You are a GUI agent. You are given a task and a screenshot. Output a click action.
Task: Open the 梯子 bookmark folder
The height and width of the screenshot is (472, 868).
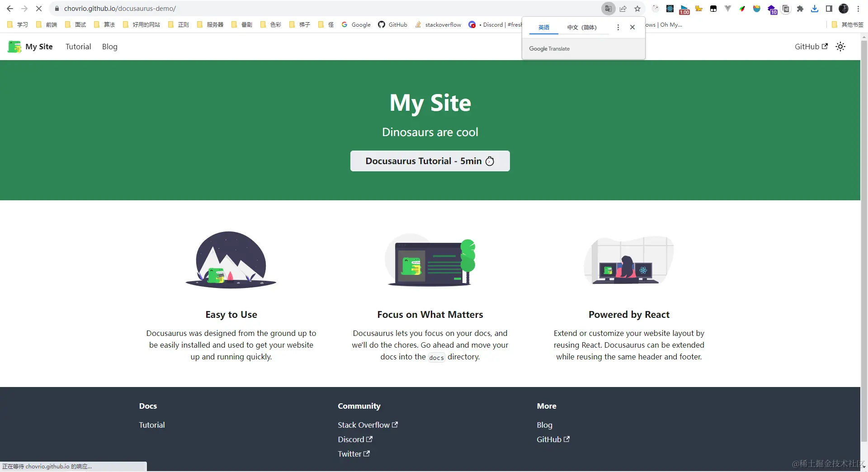(300, 24)
